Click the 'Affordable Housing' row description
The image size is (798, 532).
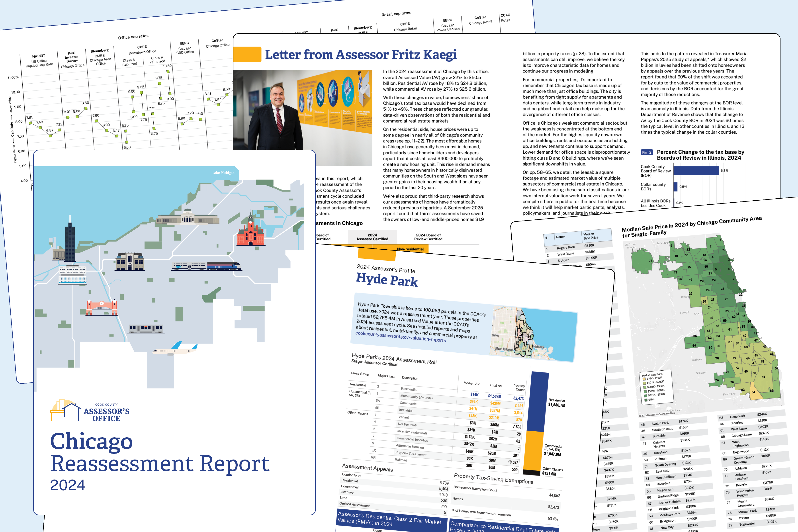click(x=409, y=446)
